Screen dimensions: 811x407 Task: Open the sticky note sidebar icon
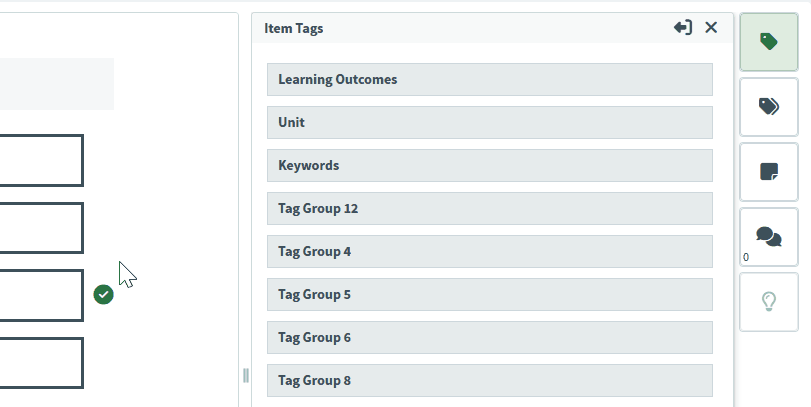click(x=768, y=172)
